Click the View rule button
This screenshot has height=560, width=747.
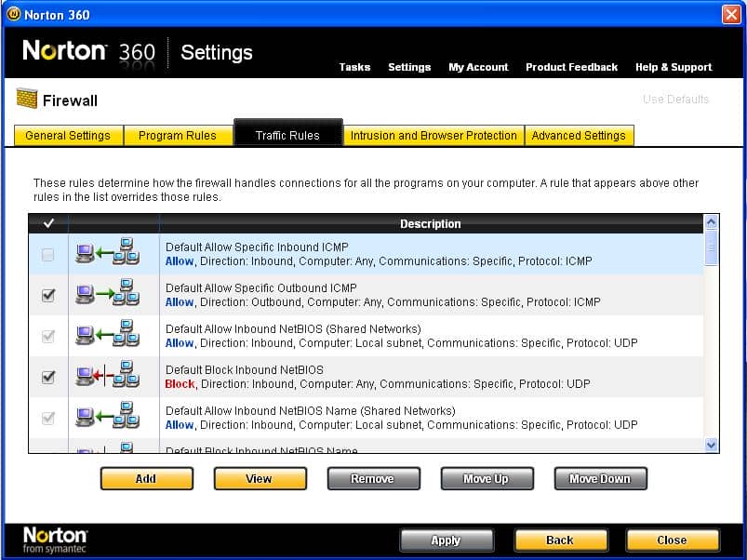pos(260,478)
